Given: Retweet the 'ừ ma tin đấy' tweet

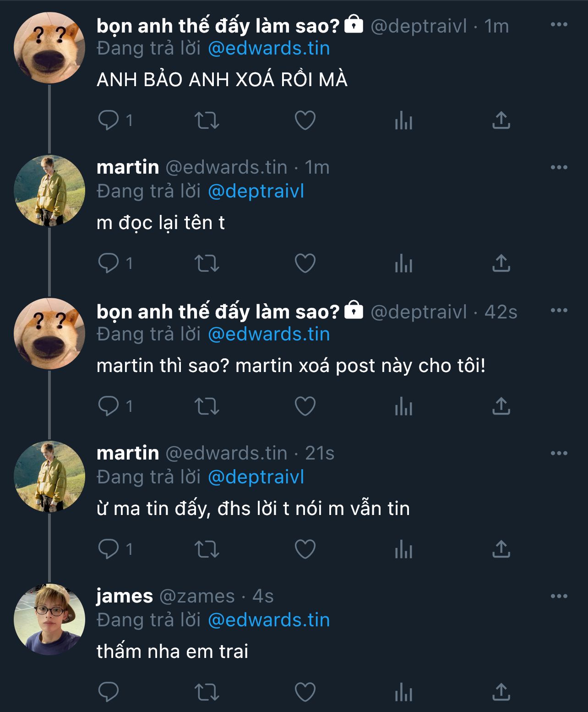Looking at the screenshot, I should tap(207, 549).
